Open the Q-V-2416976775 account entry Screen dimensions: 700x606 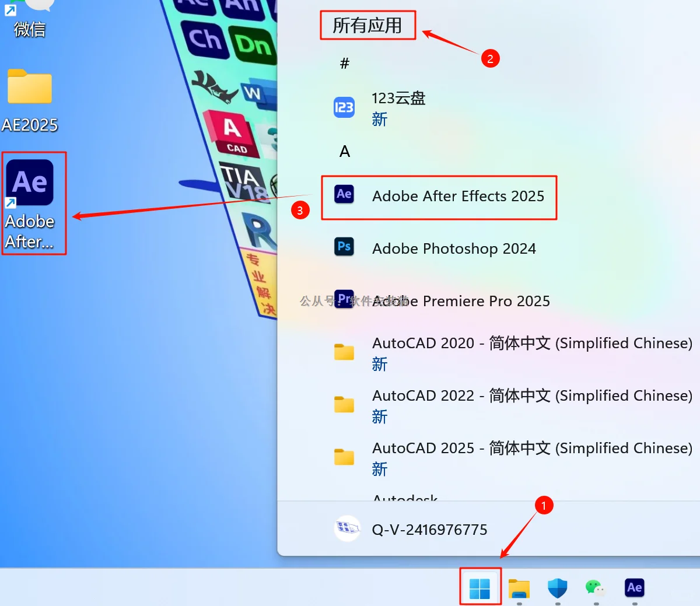click(x=429, y=529)
